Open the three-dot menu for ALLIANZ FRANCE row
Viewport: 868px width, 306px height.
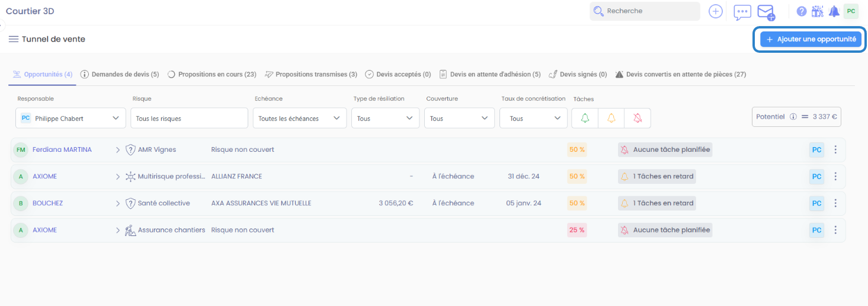click(x=835, y=177)
